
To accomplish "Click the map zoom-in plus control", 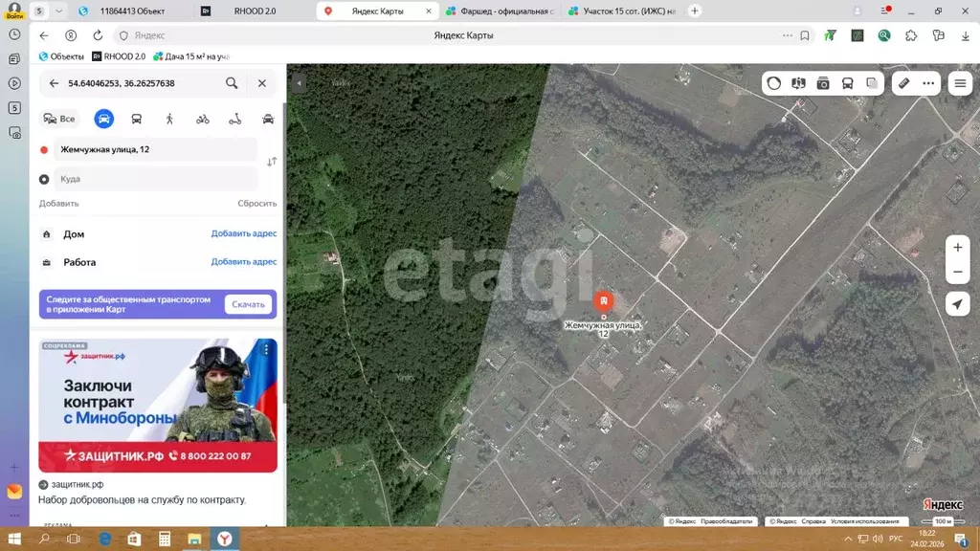I will [x=958, y=246].
